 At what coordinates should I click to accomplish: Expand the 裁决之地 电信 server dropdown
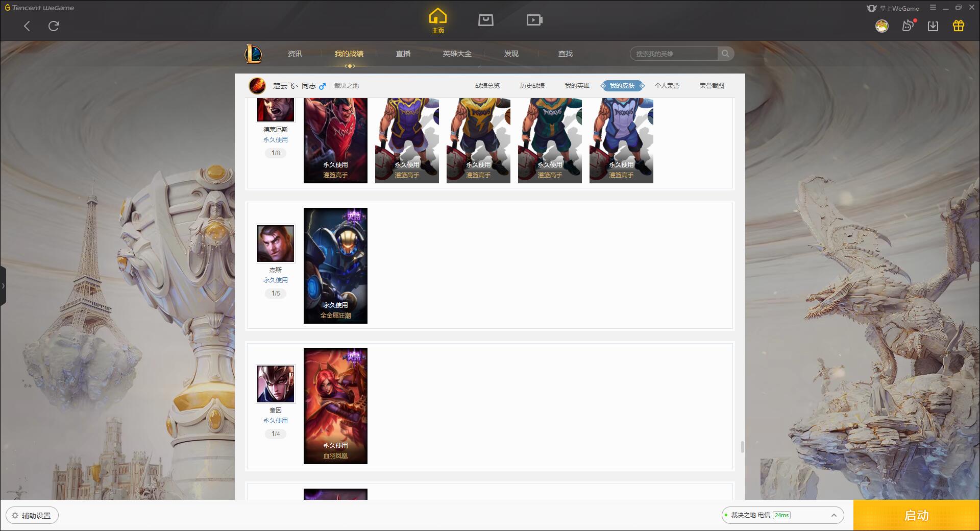tap(782, 515)
